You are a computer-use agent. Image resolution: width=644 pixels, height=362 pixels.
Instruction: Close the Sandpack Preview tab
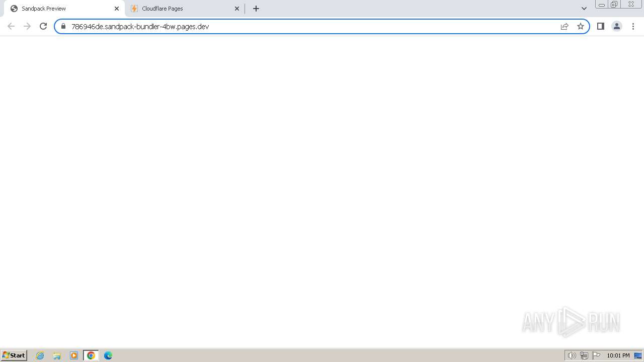[x=117, y=9]
